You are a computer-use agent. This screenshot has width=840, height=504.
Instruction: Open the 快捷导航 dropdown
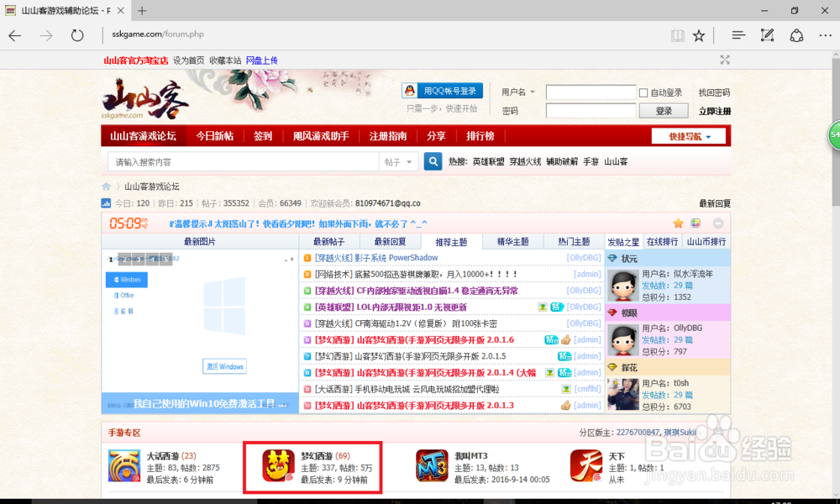[x=689, y=136]
